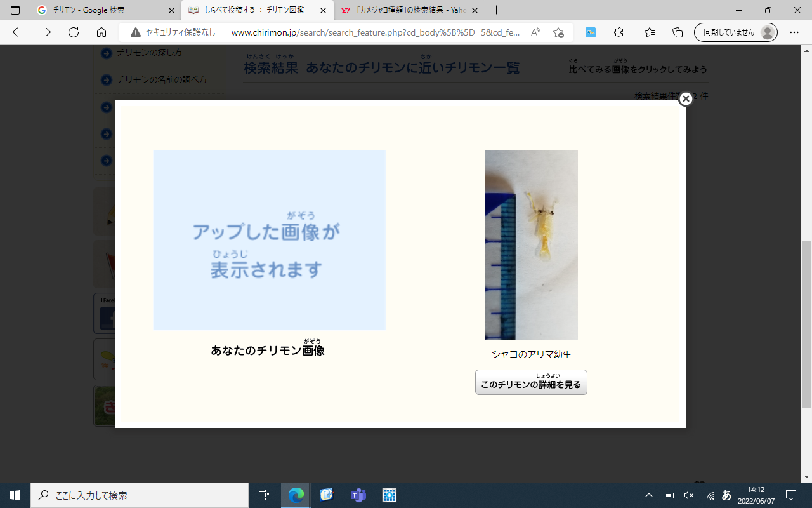Viewport: 812px width, 508px height.
Task: Show hidden system tray icons
Action: (649, 495)
